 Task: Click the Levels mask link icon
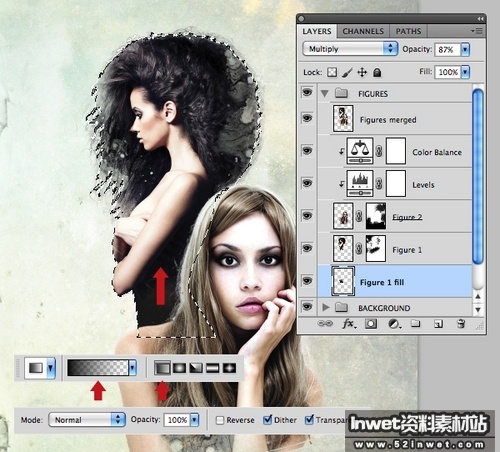[x=379, y=184]
